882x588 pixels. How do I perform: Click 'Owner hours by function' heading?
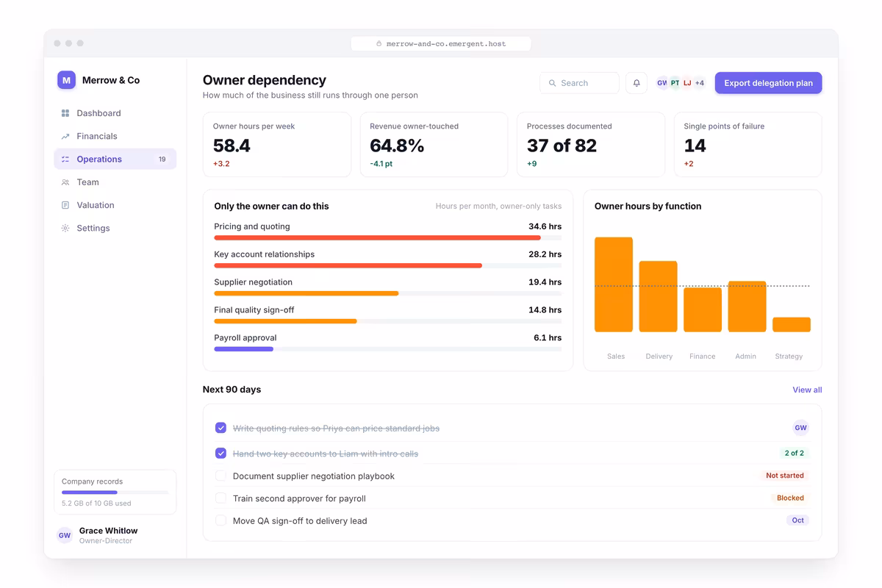pyautogui.click(x=648, y=207)
